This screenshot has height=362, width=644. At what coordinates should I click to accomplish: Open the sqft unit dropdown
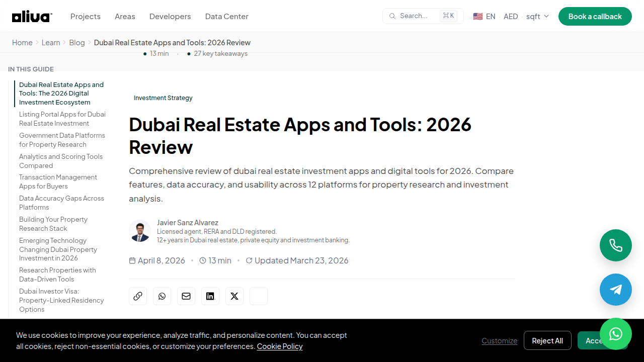[x=537, y=17]
